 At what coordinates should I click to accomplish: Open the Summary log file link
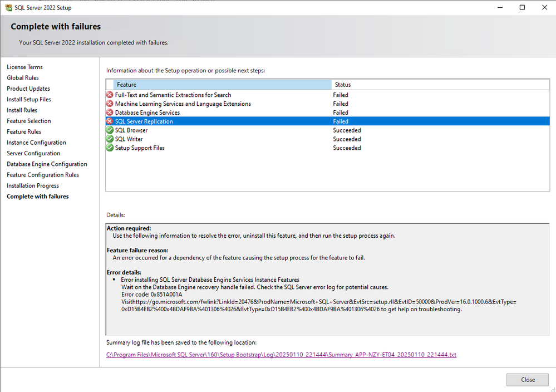(281, 355)
